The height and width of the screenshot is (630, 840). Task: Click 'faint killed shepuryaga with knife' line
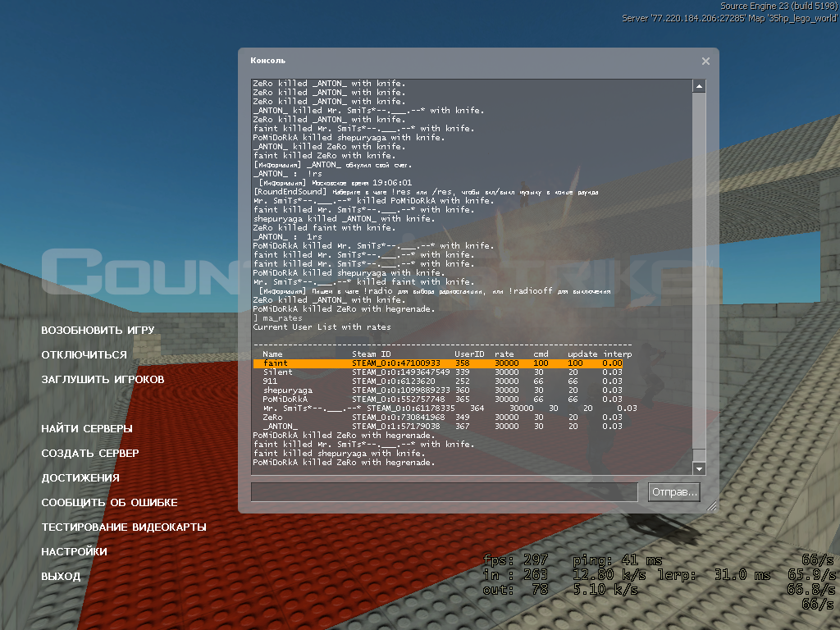coord(339,453)
